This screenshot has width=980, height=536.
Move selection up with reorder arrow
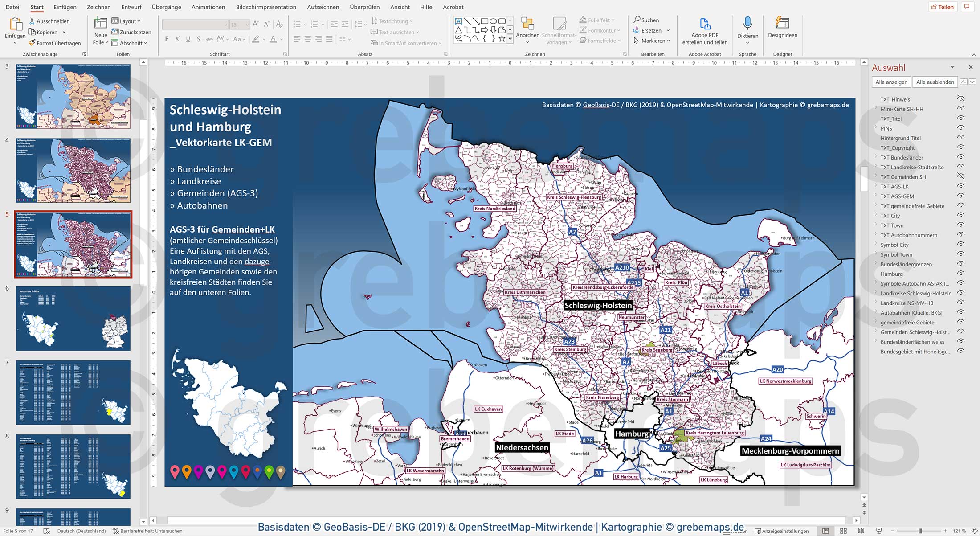pyautogui.click(x=964, y=82)
